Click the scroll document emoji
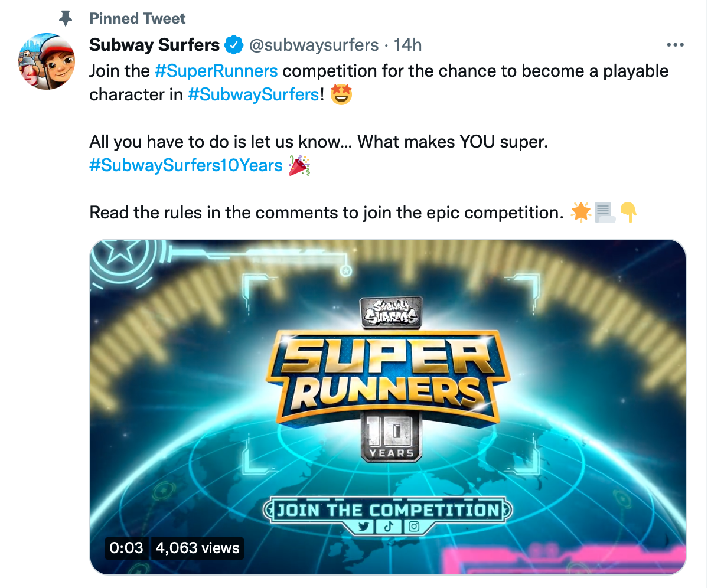711x588 pixels. point(605,212)
